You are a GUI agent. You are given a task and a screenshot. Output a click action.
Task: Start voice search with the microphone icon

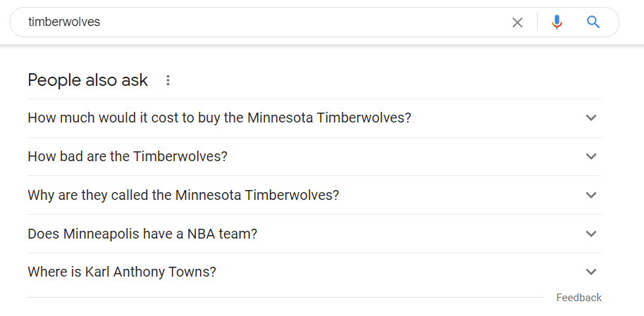tap(557, 23)
